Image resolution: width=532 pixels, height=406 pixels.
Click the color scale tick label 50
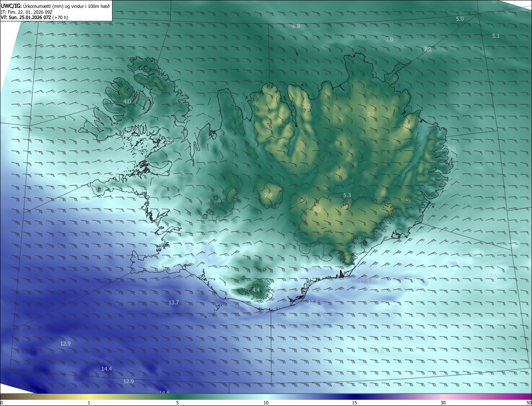click(529, 403)
